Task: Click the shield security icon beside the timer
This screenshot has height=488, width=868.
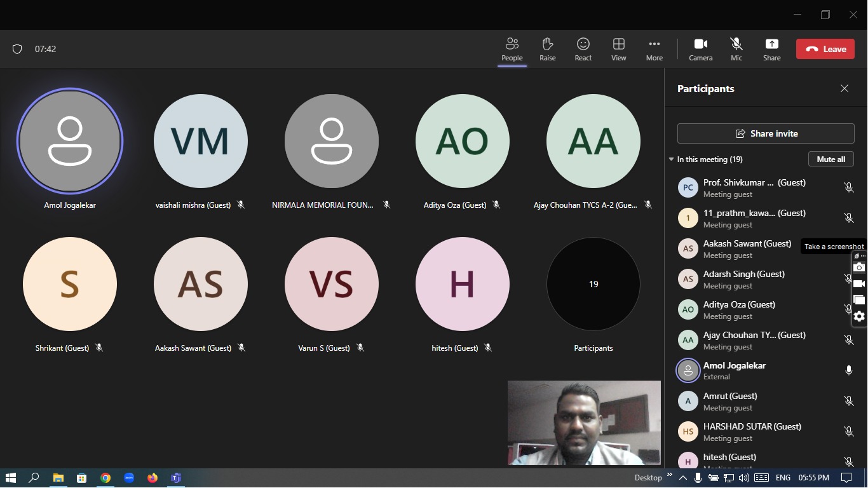Action: coord(17,49)
